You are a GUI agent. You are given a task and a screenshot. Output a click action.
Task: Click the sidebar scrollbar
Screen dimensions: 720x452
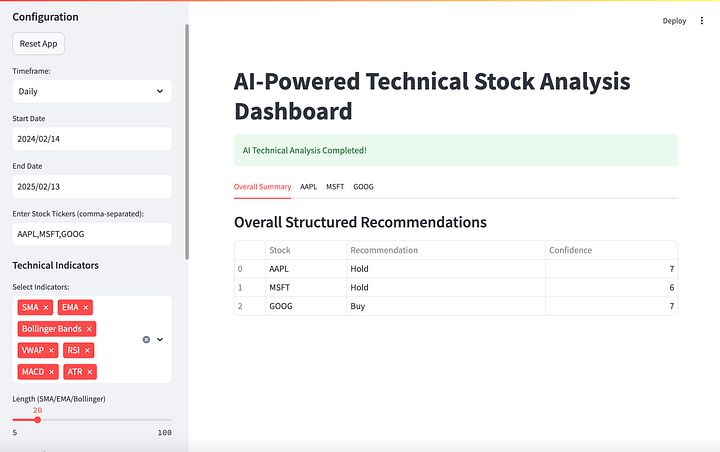click(x=187, y=141)
